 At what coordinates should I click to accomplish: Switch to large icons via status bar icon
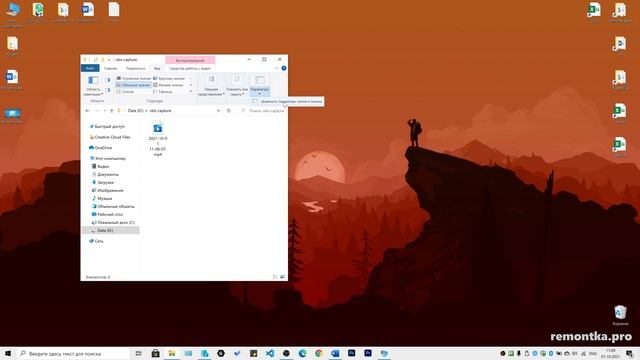pos(282,277)
